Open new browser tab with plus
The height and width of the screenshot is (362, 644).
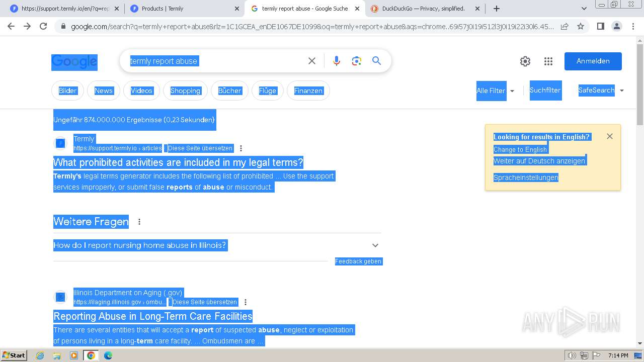click(497, 9)
